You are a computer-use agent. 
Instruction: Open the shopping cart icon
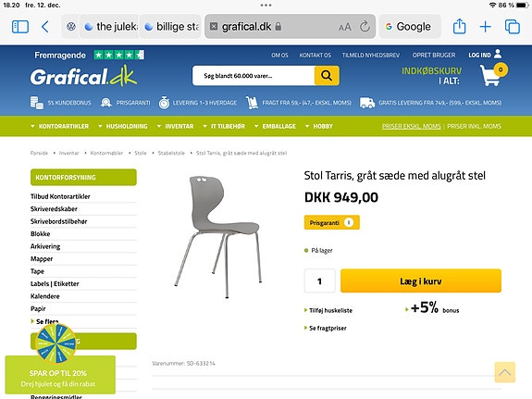click(x=493, y=75)
